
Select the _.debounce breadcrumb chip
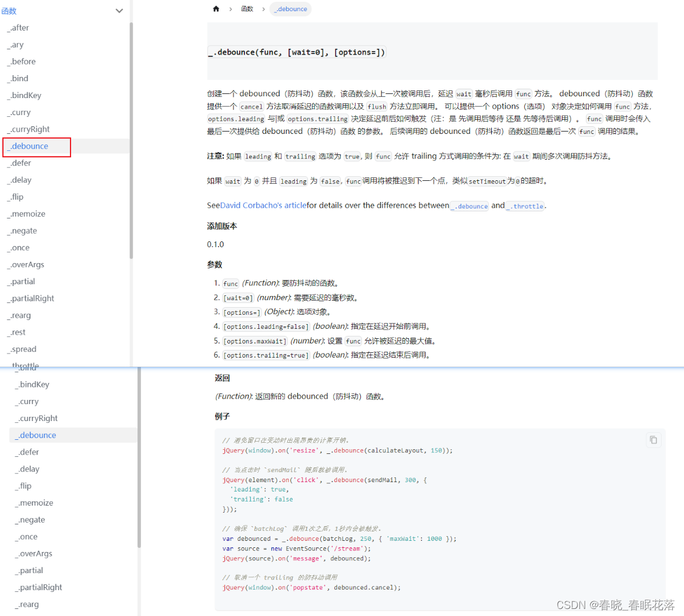(x=290, y=9)
